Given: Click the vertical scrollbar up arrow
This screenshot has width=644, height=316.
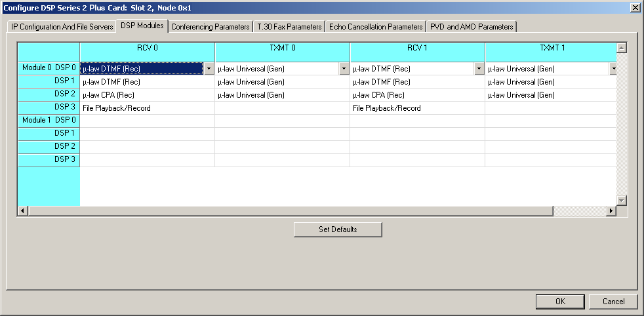Looking at the screenshot, I should point(622,48).
